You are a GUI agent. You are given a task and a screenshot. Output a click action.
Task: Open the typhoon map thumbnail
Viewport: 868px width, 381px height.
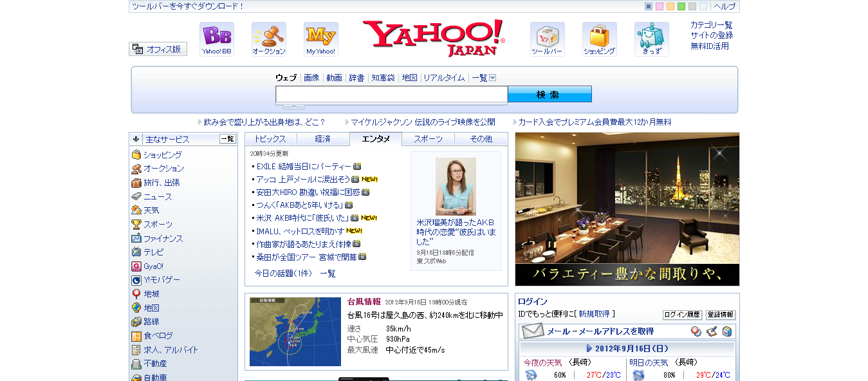(x=295, y=331)
